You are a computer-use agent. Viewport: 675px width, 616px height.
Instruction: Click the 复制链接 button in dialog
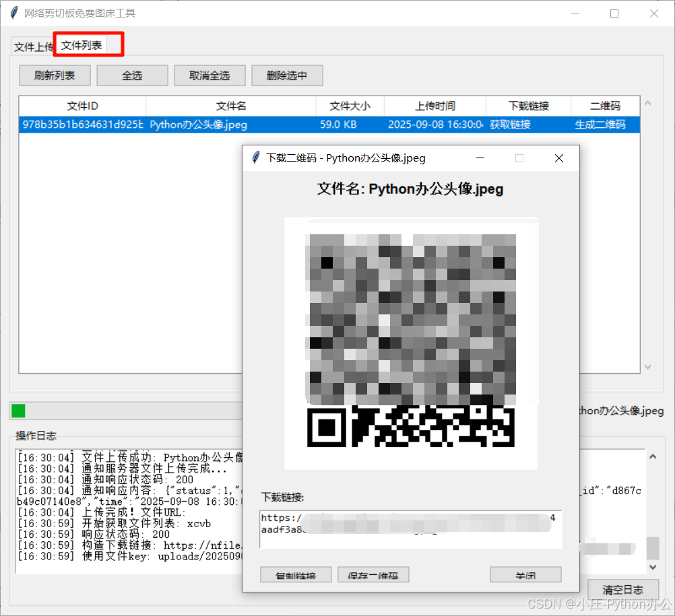coord(296,575)
